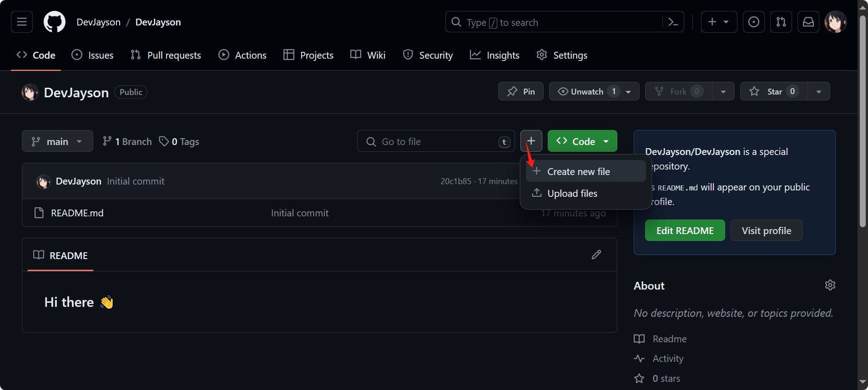Open the pull requests icon in header
The image size is (868, 390).
click(x=781, y=22)
